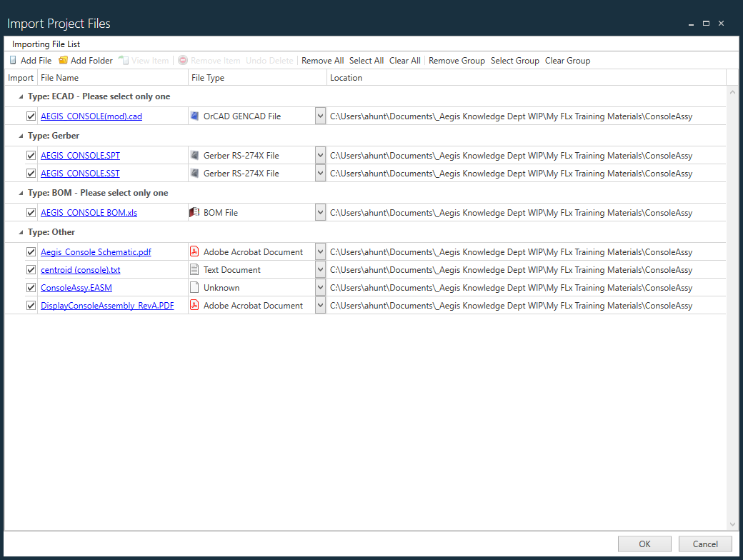Select the Importing File List tab
Image resolution: width=743 pixels, height=560 pixels.
[x=46, y=44]
